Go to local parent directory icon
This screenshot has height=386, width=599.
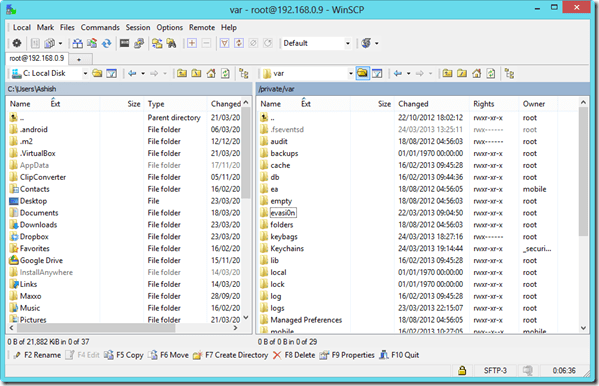click(182, 73)
